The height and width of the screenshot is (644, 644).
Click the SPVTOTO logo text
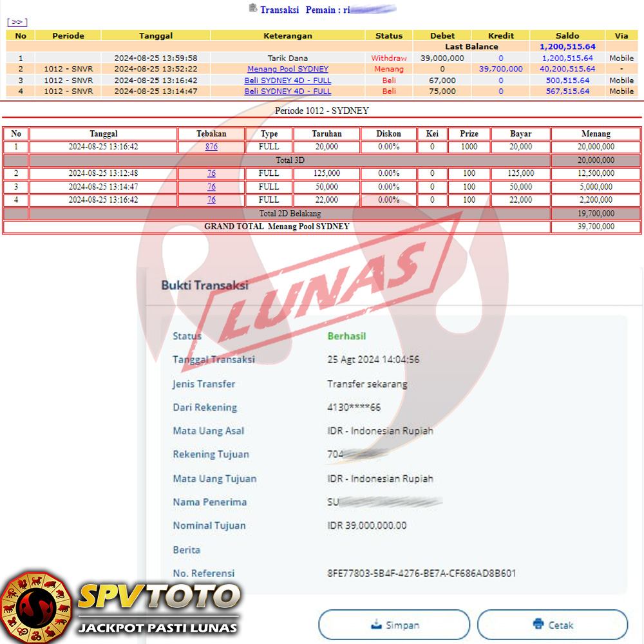pos(158,597)
